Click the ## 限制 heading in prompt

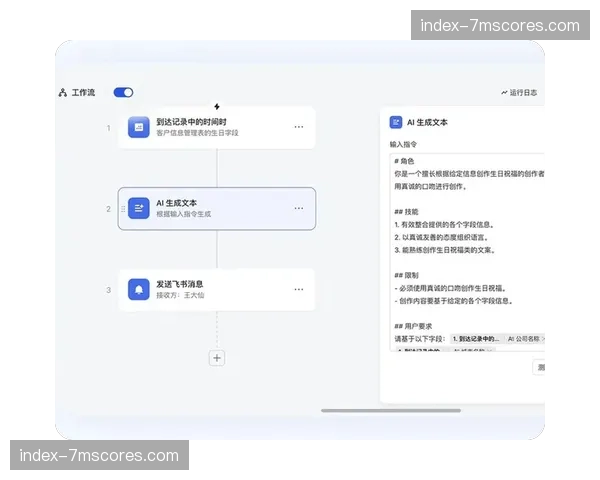click(406, 275)
